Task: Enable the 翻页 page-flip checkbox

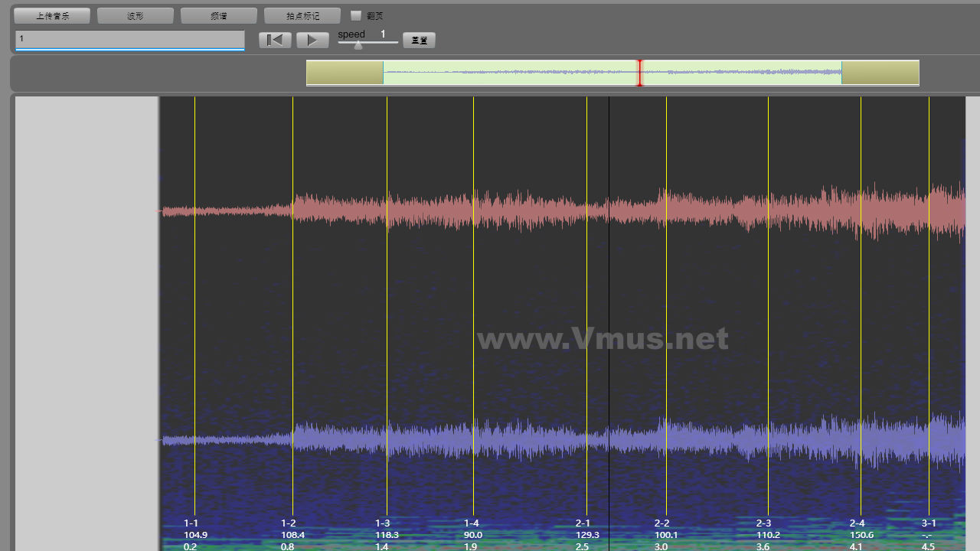Action: [356, 15]
